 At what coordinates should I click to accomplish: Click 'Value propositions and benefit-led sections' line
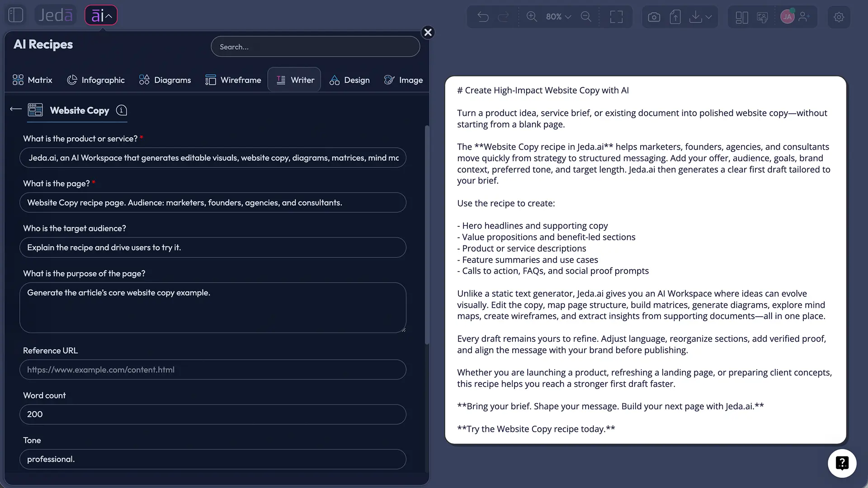pos(546,237)
